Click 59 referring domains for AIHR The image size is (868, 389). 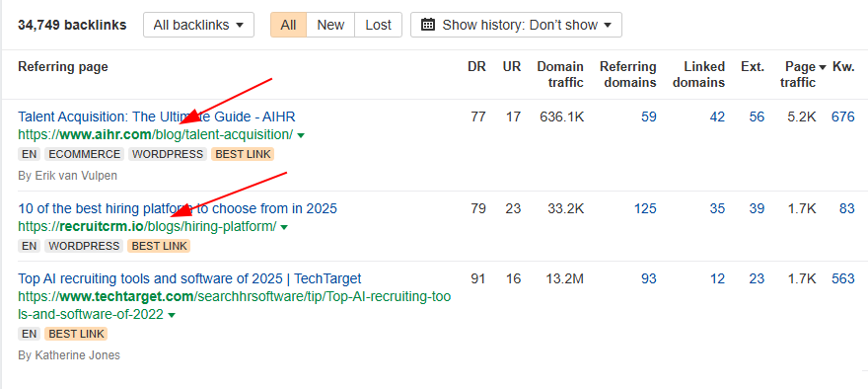click(x=649, y=117)
